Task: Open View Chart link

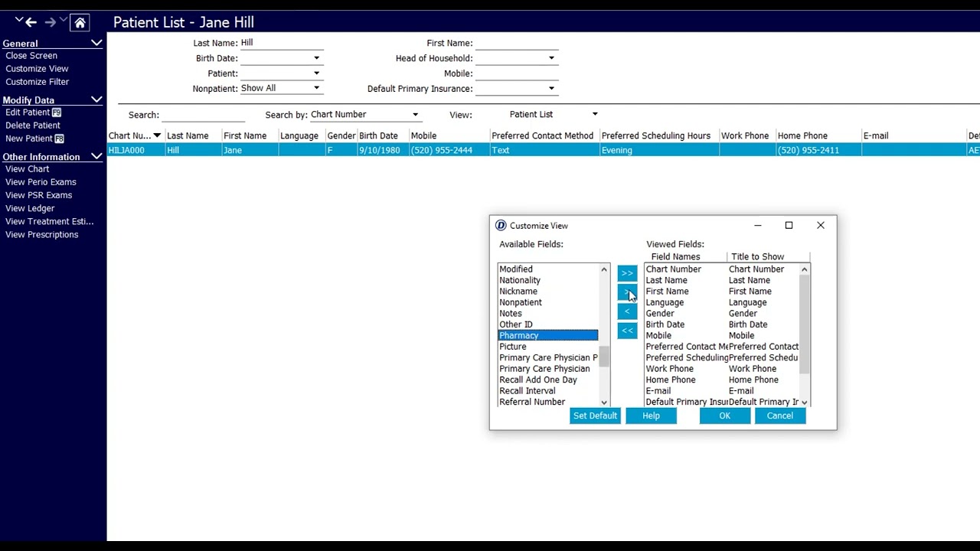Action: [x=28, y=169]
